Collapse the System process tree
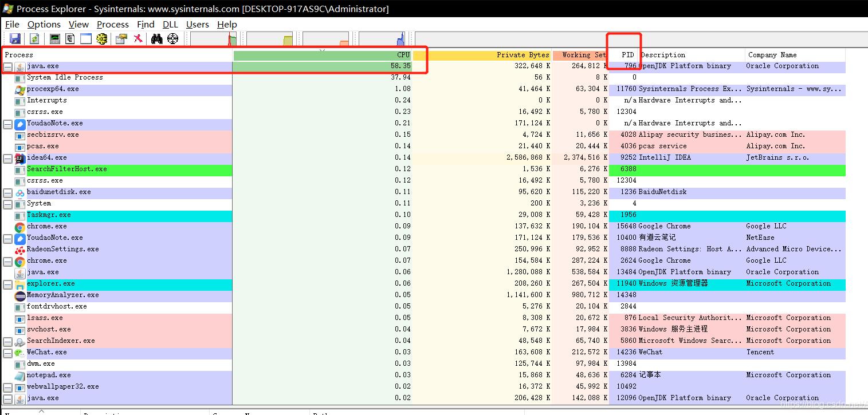868x415 pixels. coord(8,204)
